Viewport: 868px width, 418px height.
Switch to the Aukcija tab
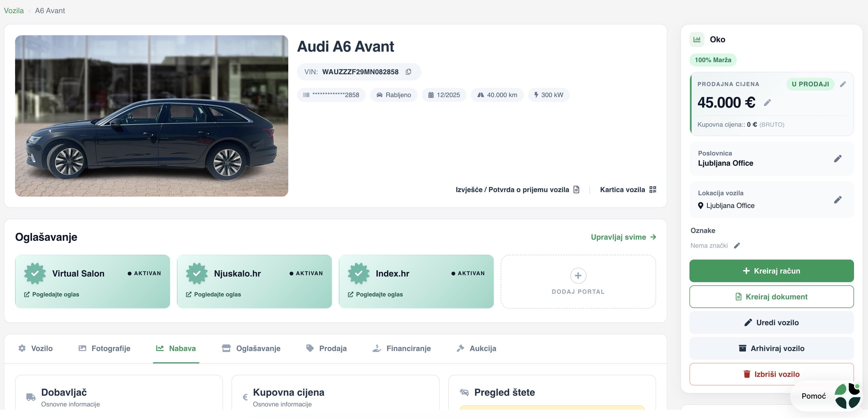pyautogui.click(x=476, y=348)
